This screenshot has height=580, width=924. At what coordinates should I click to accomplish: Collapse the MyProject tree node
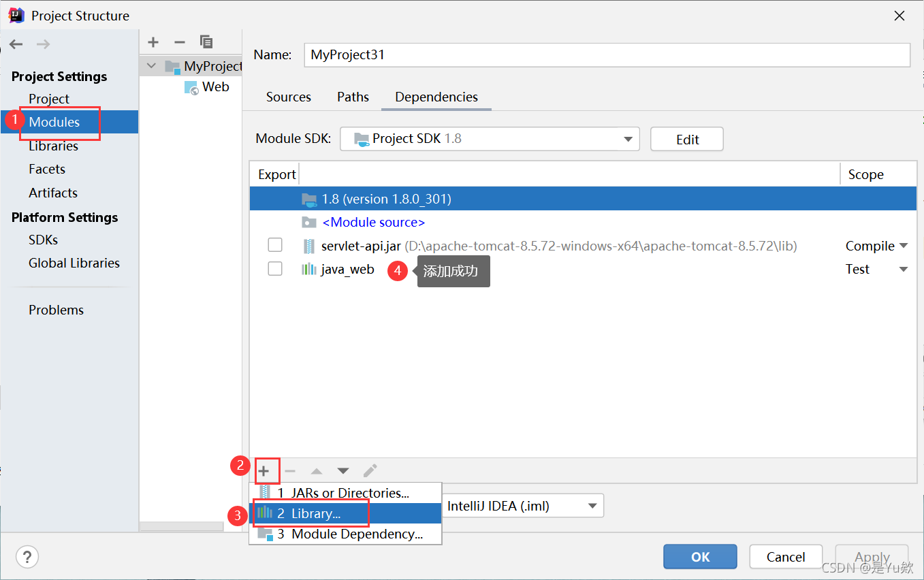pos(153,66)
